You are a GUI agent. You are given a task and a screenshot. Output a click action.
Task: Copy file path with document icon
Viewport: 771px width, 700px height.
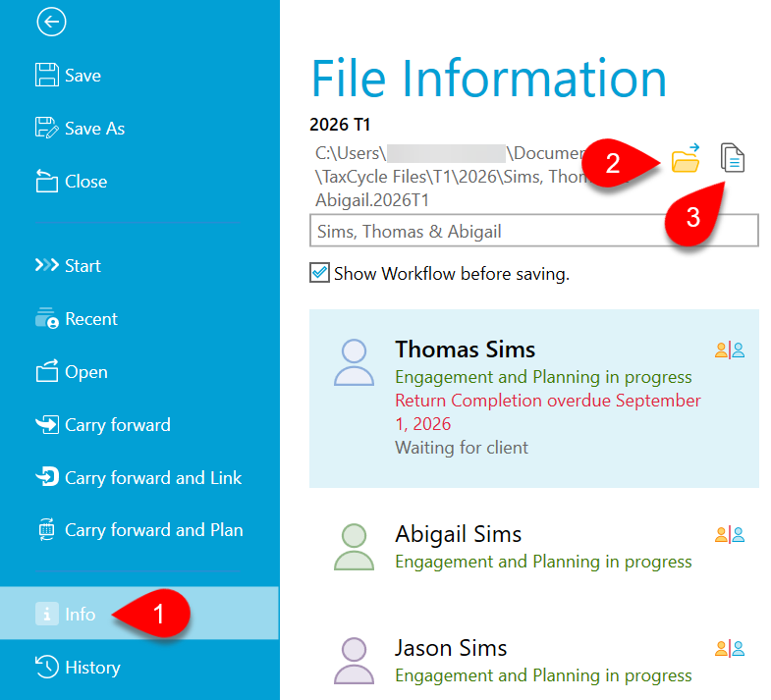click(733, 158)
